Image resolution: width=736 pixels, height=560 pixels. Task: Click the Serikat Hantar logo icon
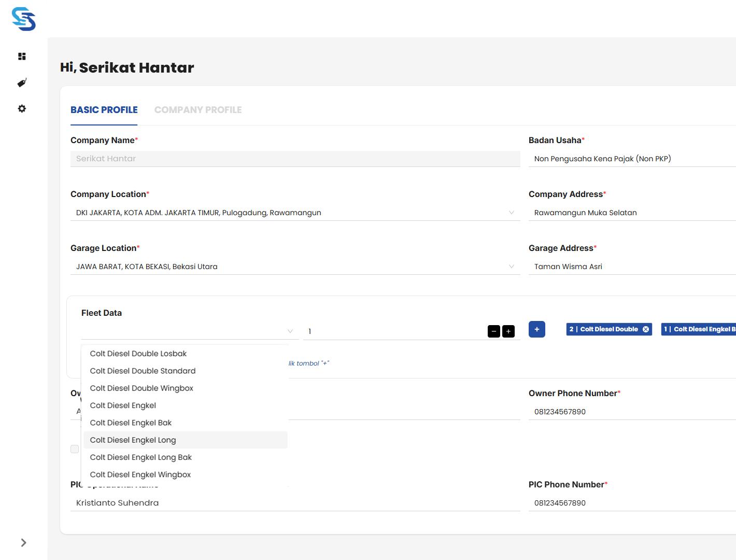[x=24, y=19]
